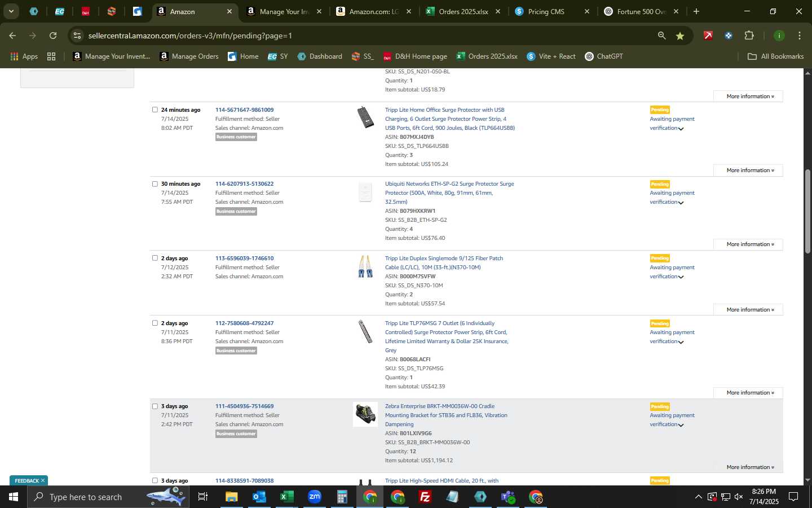Open the Chrome three-dot menu
This screenshot has height=508, width=812.
point(800,36)
